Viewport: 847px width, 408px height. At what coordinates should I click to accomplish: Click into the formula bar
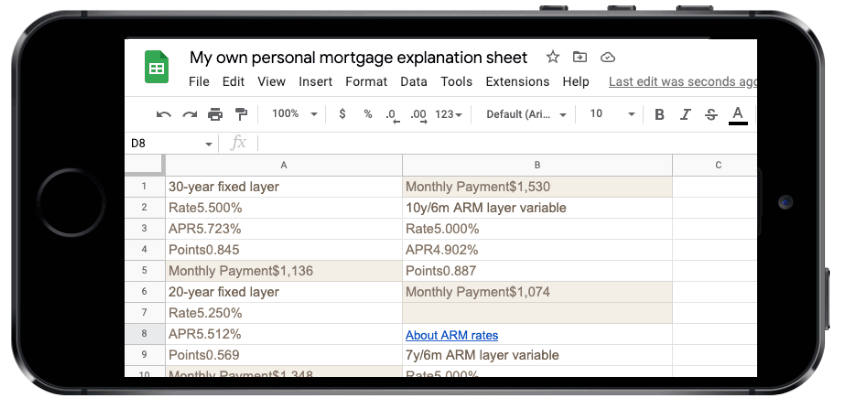coord(508,144)
